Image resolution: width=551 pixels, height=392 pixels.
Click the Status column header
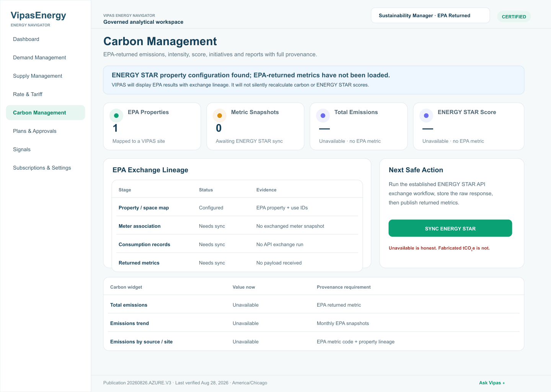click(206, 190)
